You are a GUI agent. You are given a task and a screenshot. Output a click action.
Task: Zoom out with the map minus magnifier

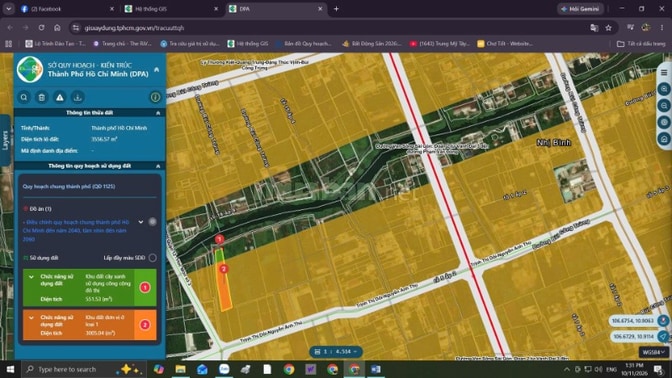point(664,105)
